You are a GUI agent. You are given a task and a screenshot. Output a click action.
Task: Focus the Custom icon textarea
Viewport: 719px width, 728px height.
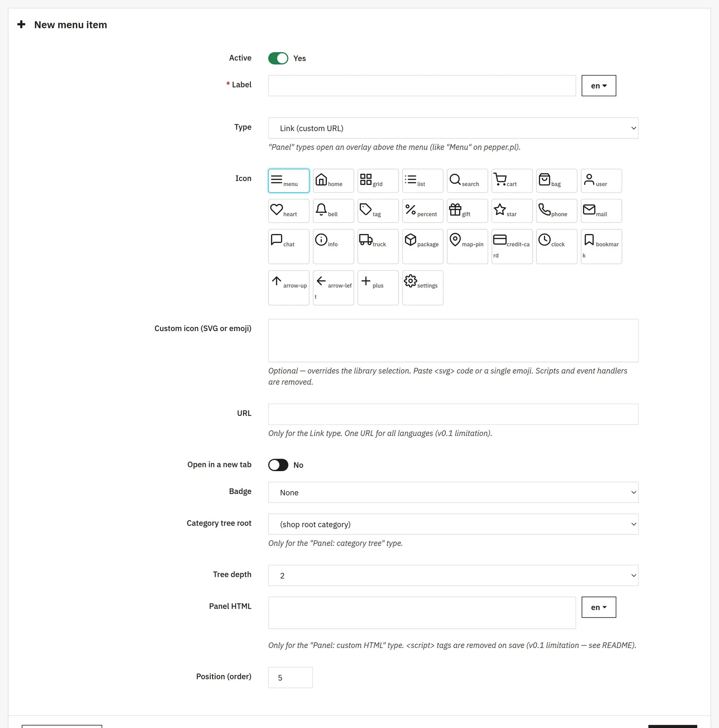click(x=453, y=340)
